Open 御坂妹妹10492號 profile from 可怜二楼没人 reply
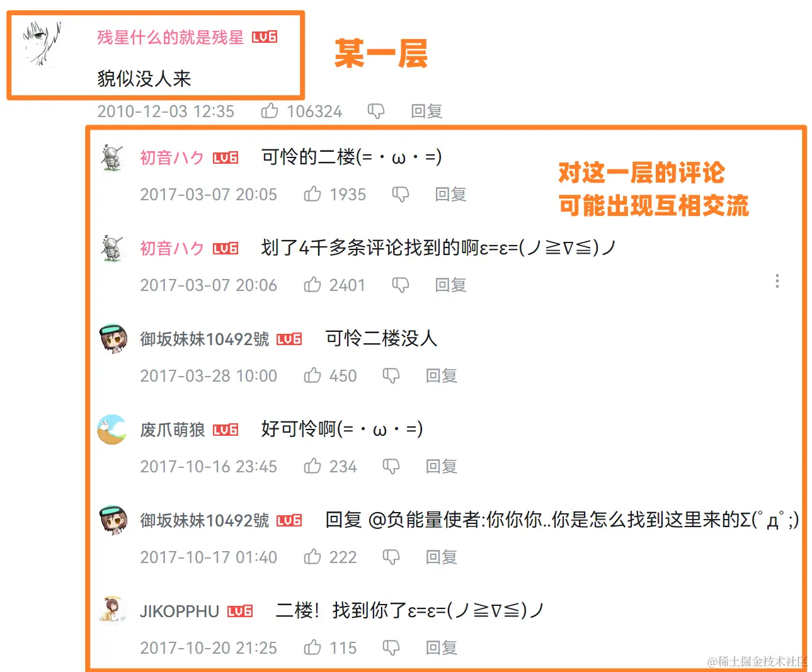This screenshot has height=672, width=812. click(204, 339)
